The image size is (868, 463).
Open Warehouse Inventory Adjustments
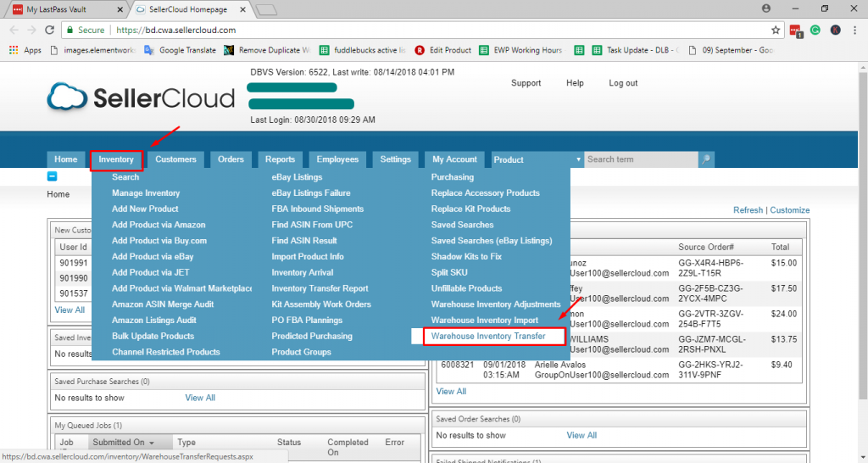point(496,304)
